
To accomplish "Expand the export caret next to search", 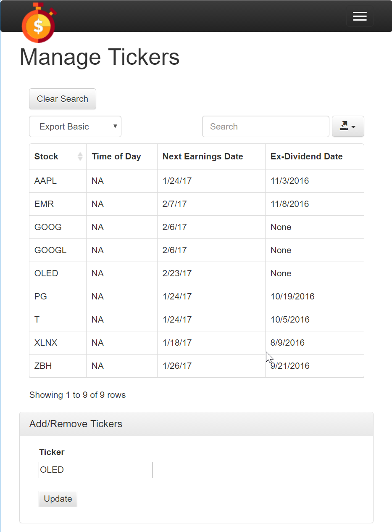I will pyautogui.click(x=353, y=127).
